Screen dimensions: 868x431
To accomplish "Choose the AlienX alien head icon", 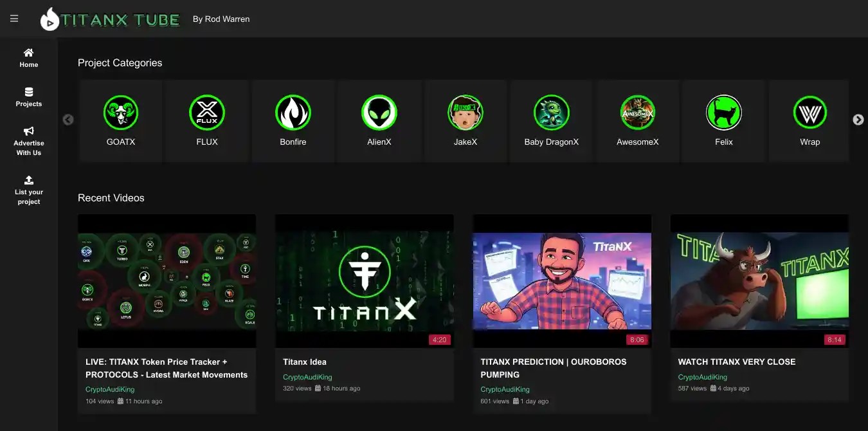I will (x=379, y=113).
